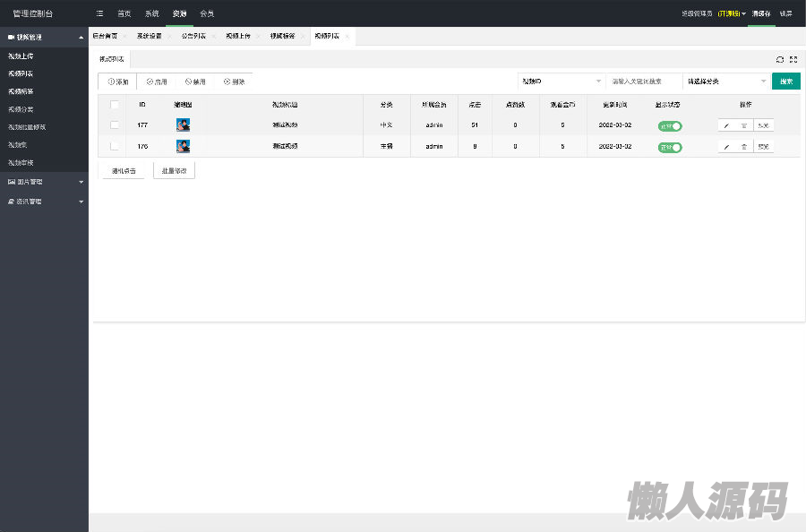Image resolution: width=806 pixels, height=532 pixels.
Task: Click the green 搜索 search button
Action: (x=785, y=82)
